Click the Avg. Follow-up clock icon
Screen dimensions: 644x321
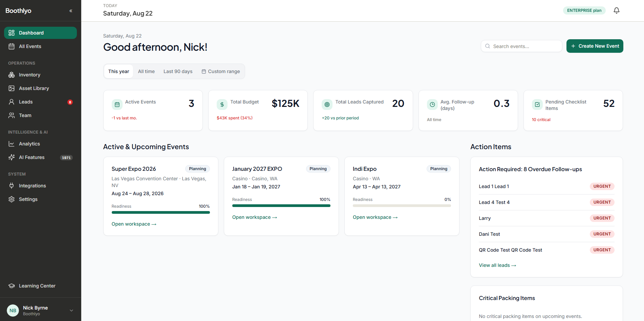(x=432, y=105)
